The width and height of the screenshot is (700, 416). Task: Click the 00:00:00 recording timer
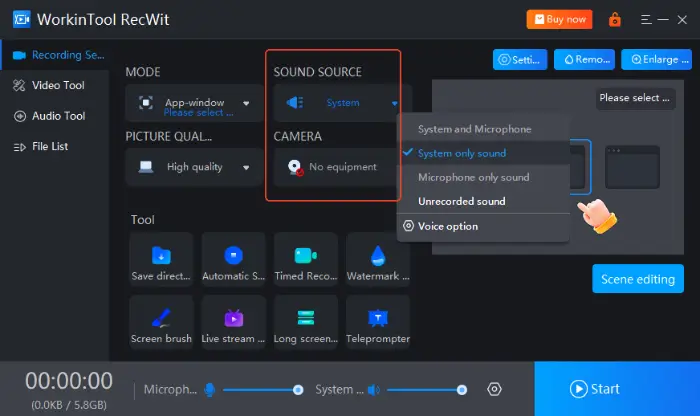tap(69, 381)
